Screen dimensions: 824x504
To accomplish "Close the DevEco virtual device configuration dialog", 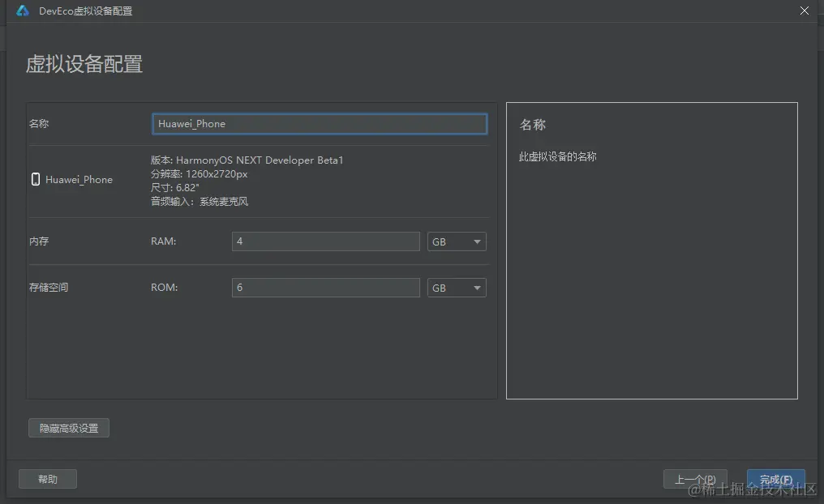I will pyautogui.click(x=804, y=11).
